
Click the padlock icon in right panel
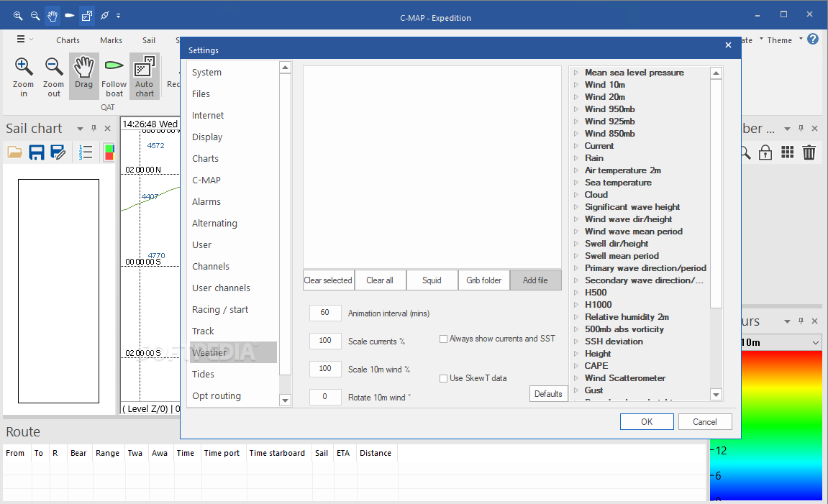click(765, 153)
